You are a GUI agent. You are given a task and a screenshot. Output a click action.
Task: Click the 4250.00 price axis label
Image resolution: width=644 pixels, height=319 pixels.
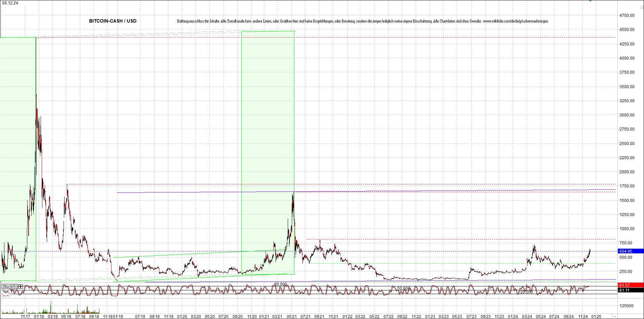(x=627, y=44)
